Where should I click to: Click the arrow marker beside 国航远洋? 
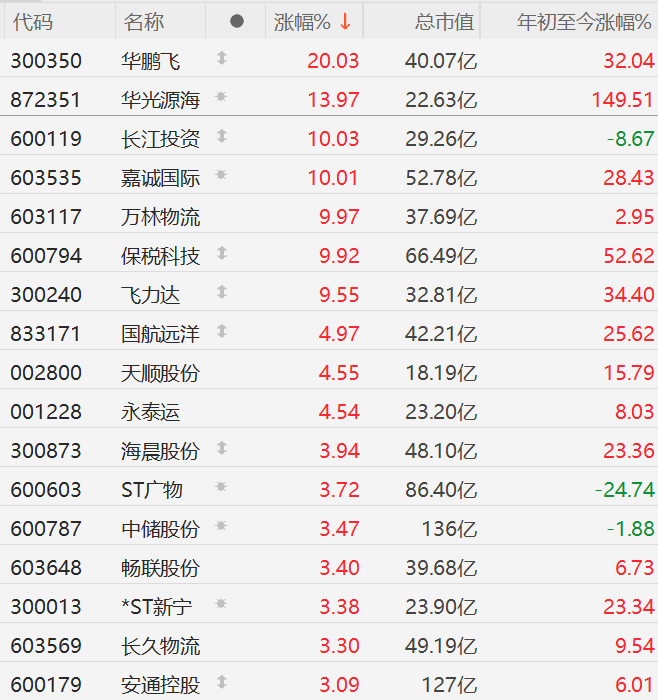click(x=222, y=331)
